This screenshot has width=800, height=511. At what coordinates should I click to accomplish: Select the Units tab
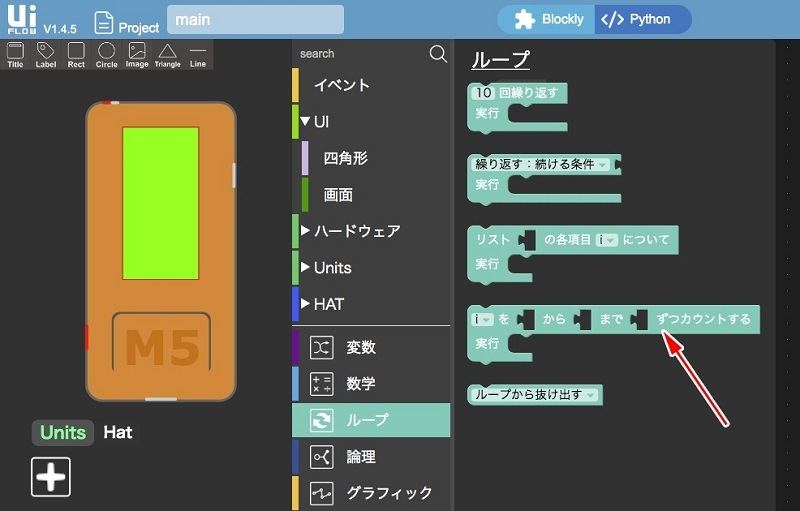point(62,432)
